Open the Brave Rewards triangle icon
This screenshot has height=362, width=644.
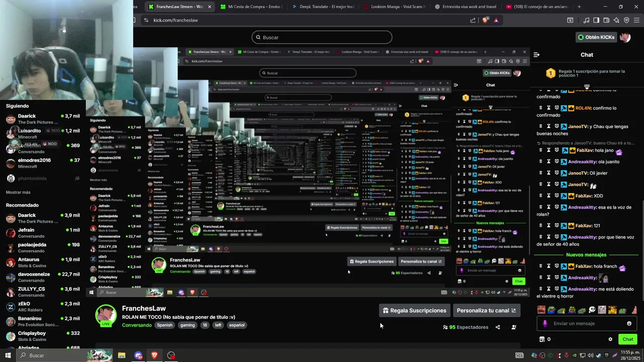pos(496,20)
